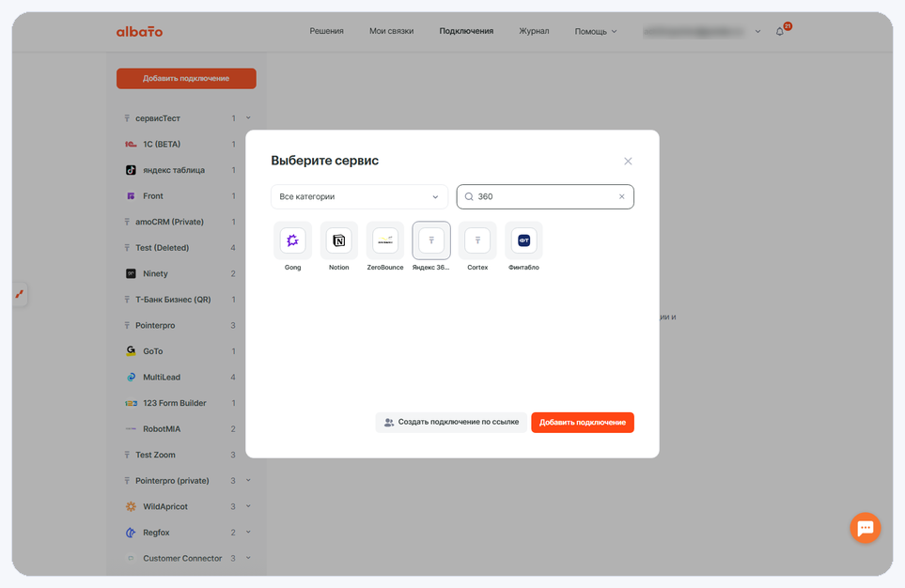The width and height of the screenshot is (905, 588).
Task: Click the MultiLead icon in sidebar
Action: (x=131, y=377)
